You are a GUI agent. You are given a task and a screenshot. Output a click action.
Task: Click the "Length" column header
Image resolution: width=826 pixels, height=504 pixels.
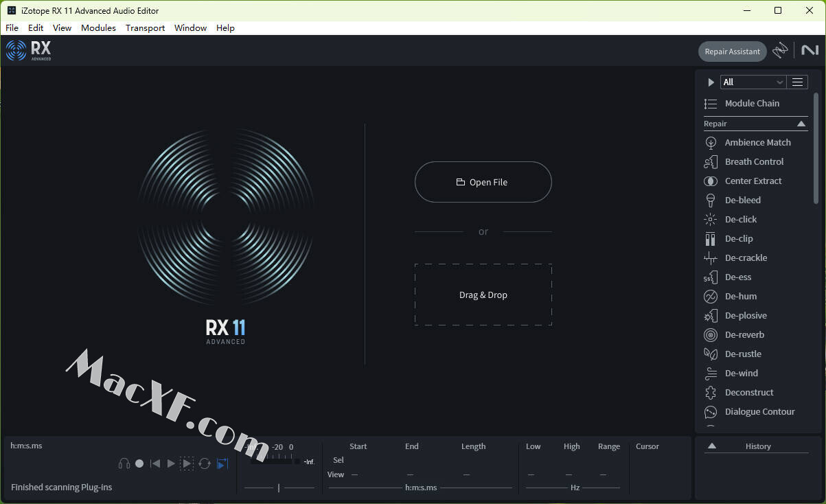[x=474, y=446]
